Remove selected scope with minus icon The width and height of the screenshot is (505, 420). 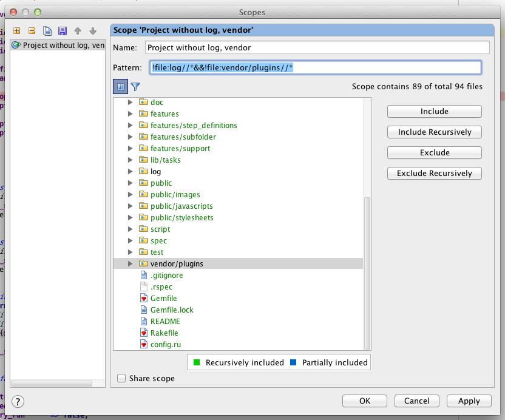click(x=32, y=31)
